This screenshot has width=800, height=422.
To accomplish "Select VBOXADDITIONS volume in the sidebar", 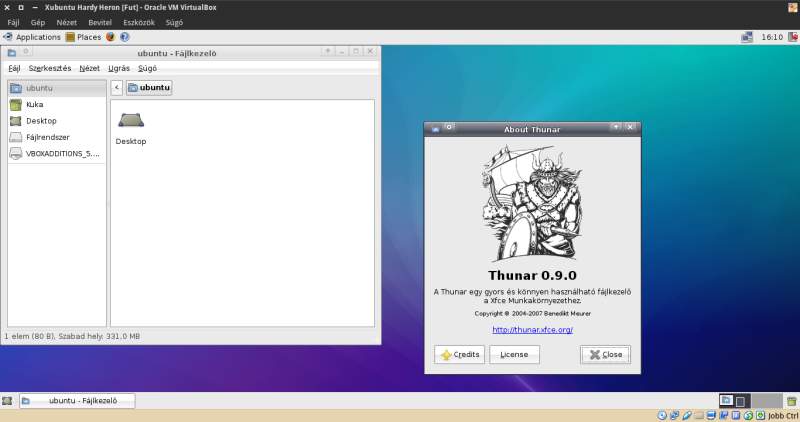I will coord(57,154).
